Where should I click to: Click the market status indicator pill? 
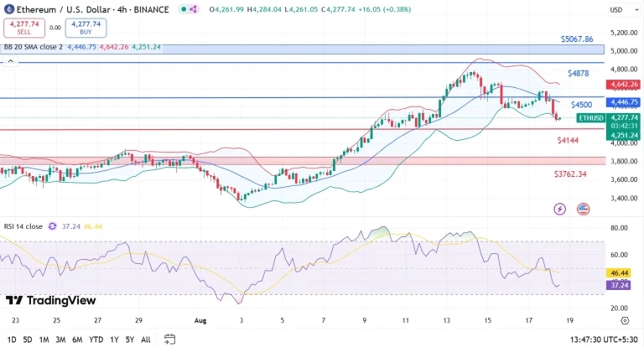pyautogui.click(x=189, y=9)
